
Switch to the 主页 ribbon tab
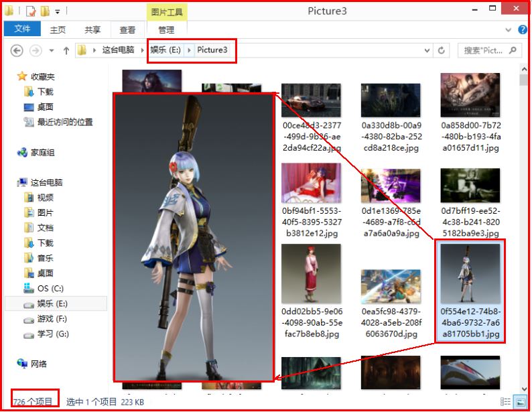[x=58, y=30]
